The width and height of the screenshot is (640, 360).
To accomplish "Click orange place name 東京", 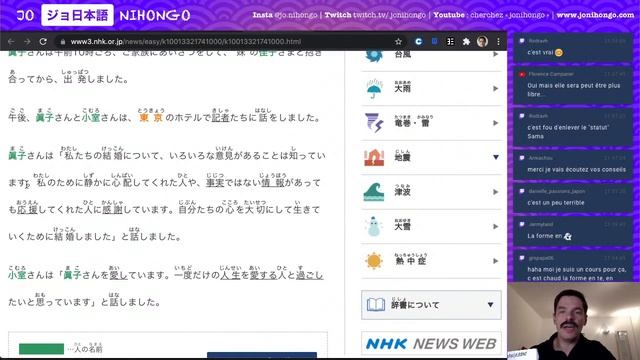I will [x=151, y=118].
